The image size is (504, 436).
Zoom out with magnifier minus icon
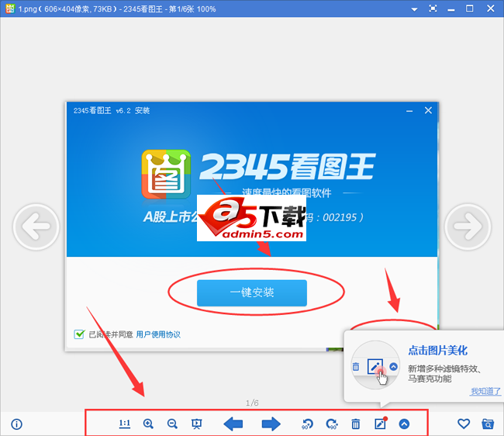click(x=172, y=424)
